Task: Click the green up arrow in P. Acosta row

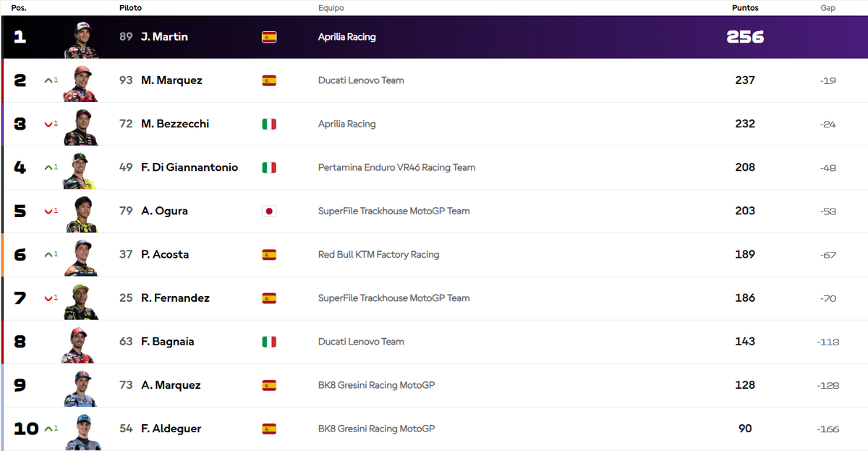Action: point(48,255)
